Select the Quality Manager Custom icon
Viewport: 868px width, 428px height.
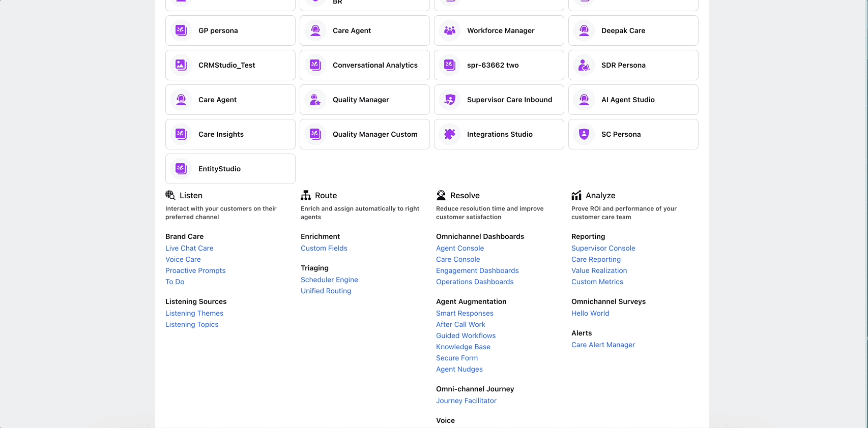point(315,134)
